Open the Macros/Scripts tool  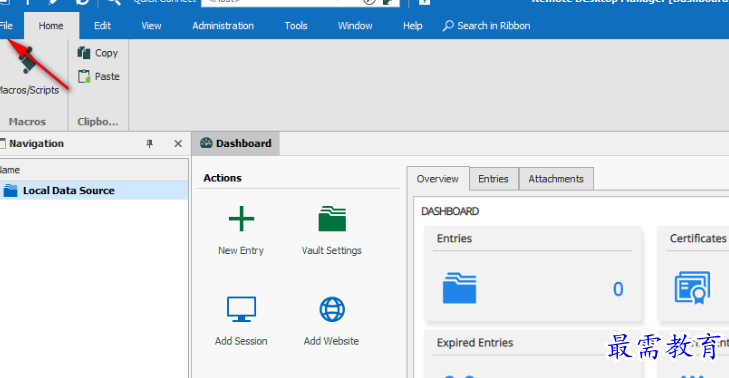(28, 71)
